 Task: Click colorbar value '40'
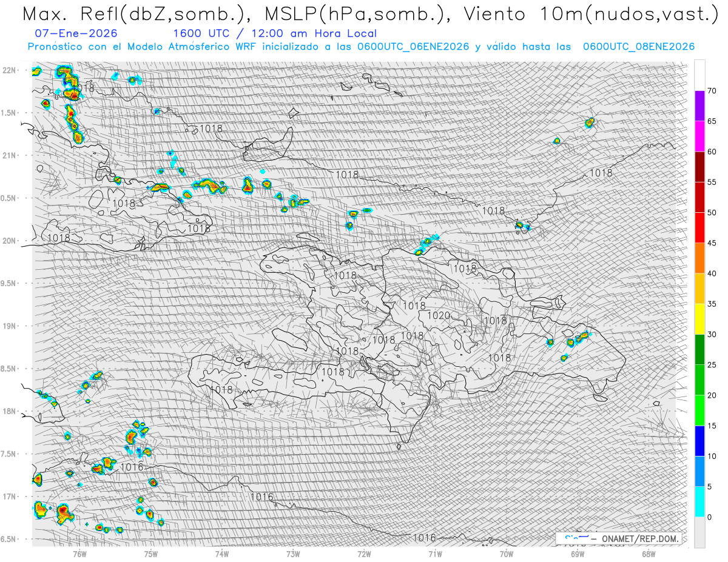(x=712, y=273)
